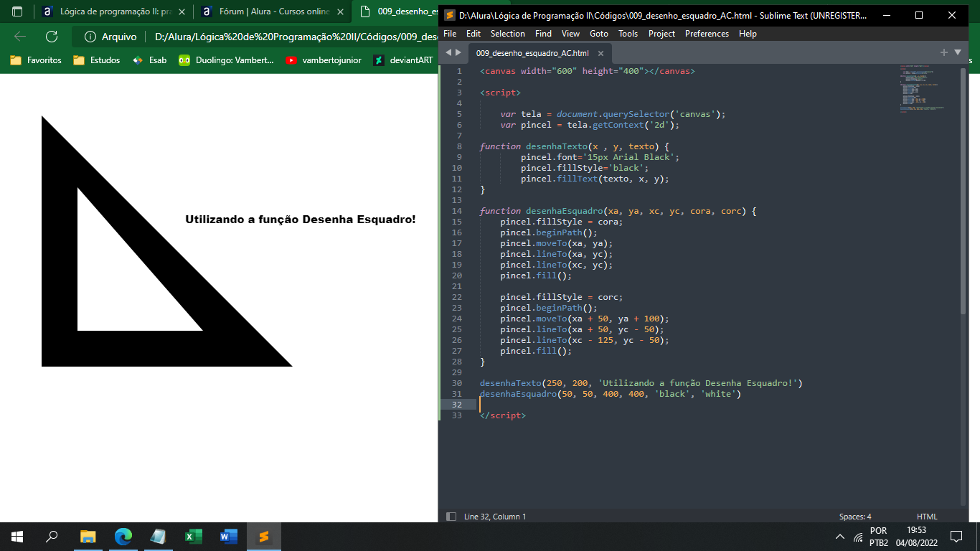Image resolution: width=980 pixels, height=551 pixels.
Task: Click the editor vertical scrollbar
Action: (963, 190)
